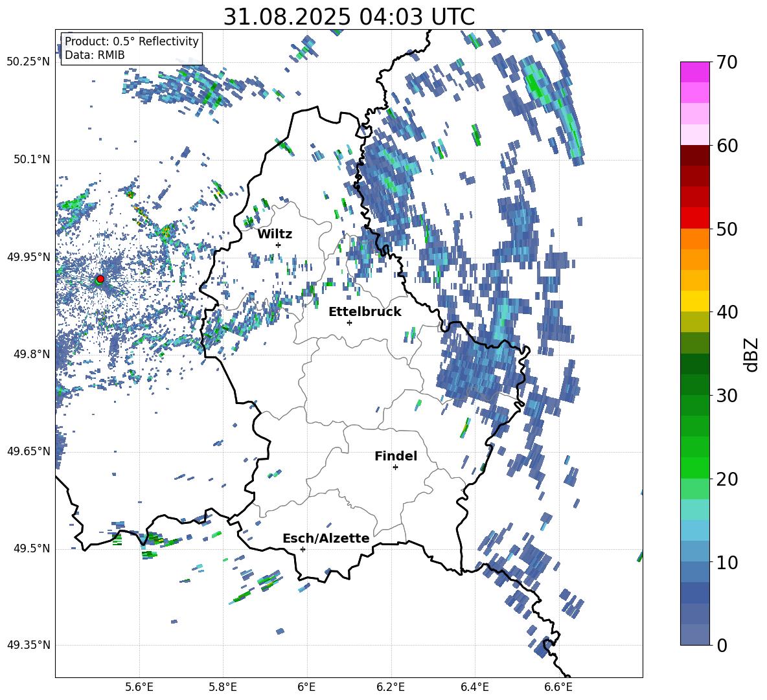This screenshot has width=767, height=700.
Task: Click the Findel station cross marker
Action: pos(395,468)
